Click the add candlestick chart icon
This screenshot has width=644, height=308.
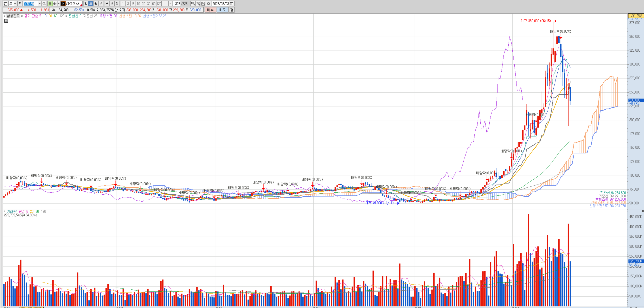point(193,3)
